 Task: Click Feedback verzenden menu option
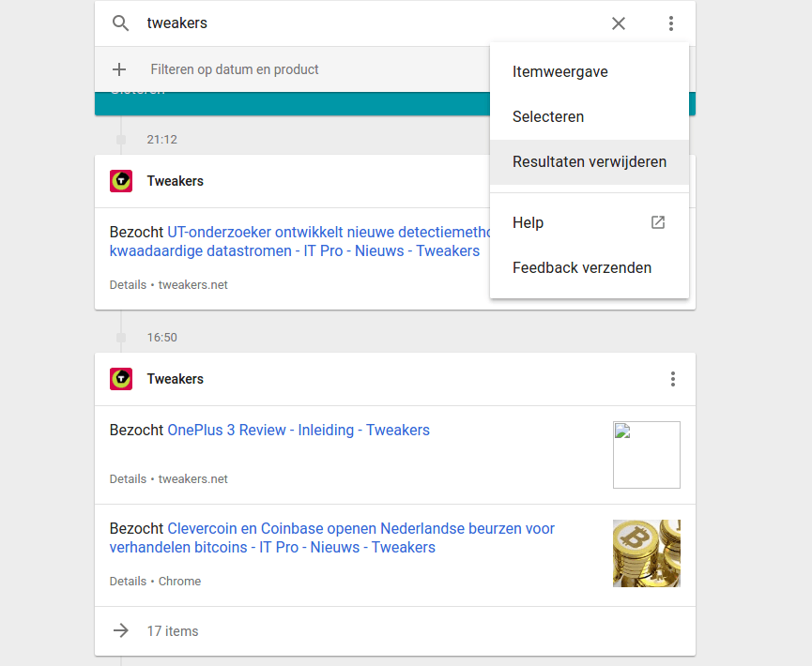(582, 267)
